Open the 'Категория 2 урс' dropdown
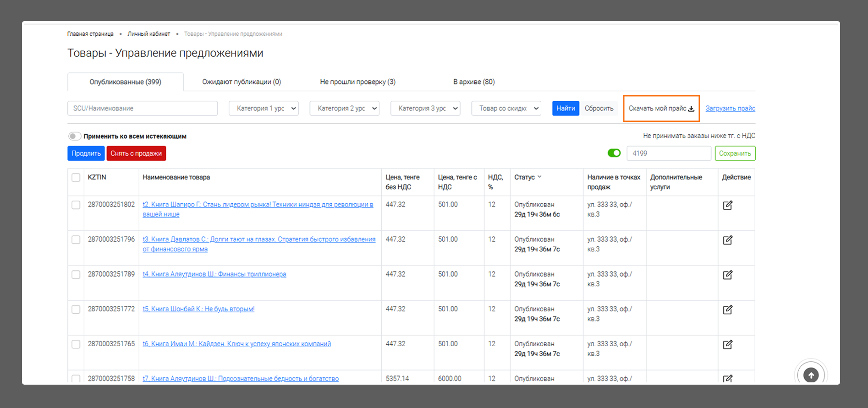The height and width of the screenshot is (408, 868). [x=345, y=109]
